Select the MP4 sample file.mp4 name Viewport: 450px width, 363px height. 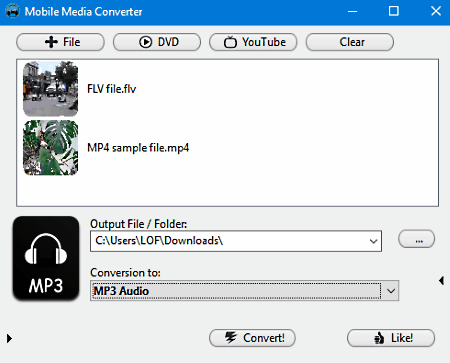click(138, 148)
